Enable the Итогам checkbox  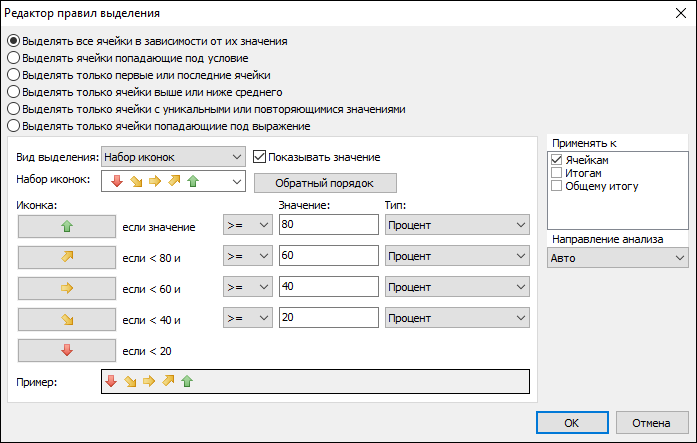pyautogui.click(x=557, y=173)
